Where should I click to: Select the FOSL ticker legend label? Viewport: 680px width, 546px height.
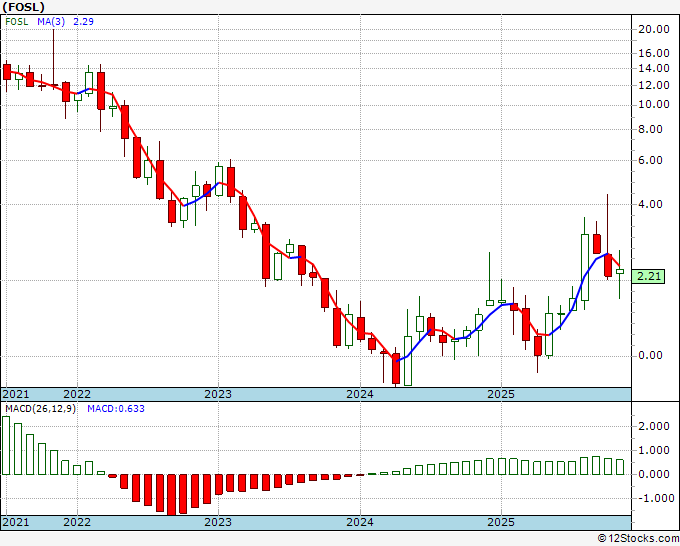click(16, 22)
